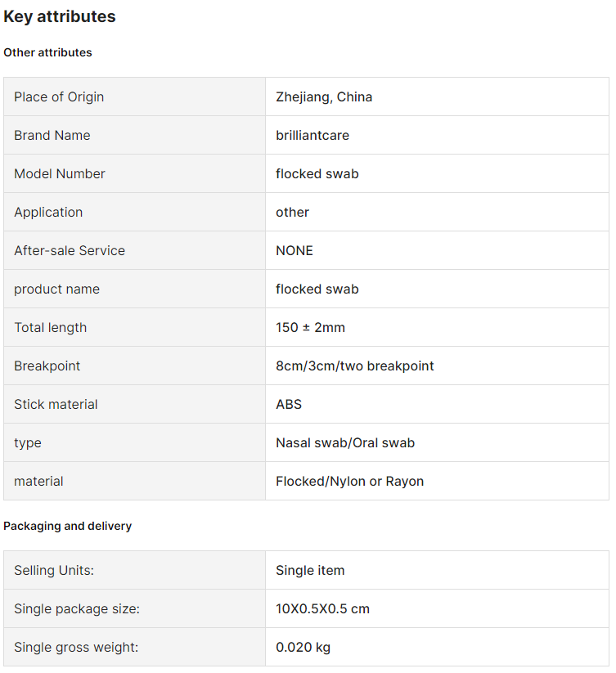
Task: Click the Place of Origin label
Action: [59, 97]
